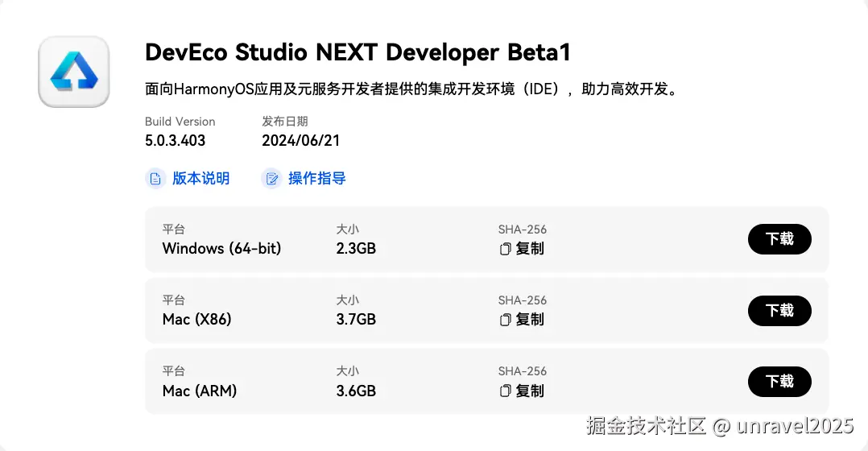Click the Mac (X86) SHA-256 copy icon

point(506,320)
